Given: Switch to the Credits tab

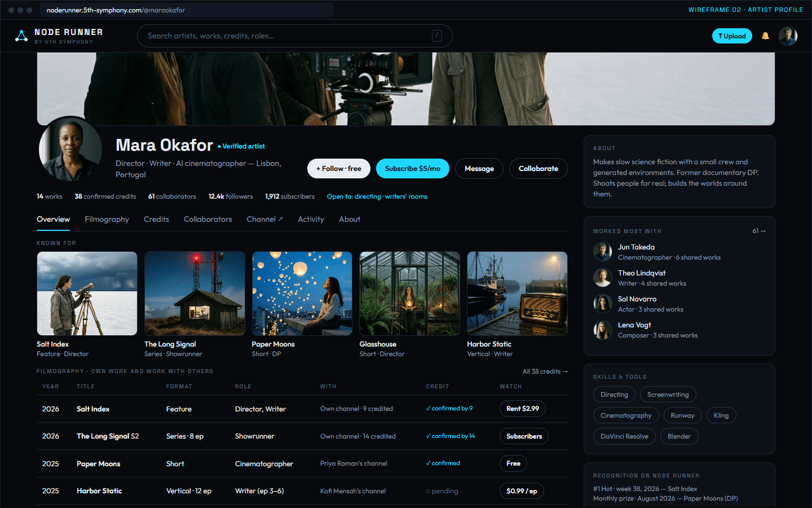Looking at the screenshot, I should click(156, 220).
